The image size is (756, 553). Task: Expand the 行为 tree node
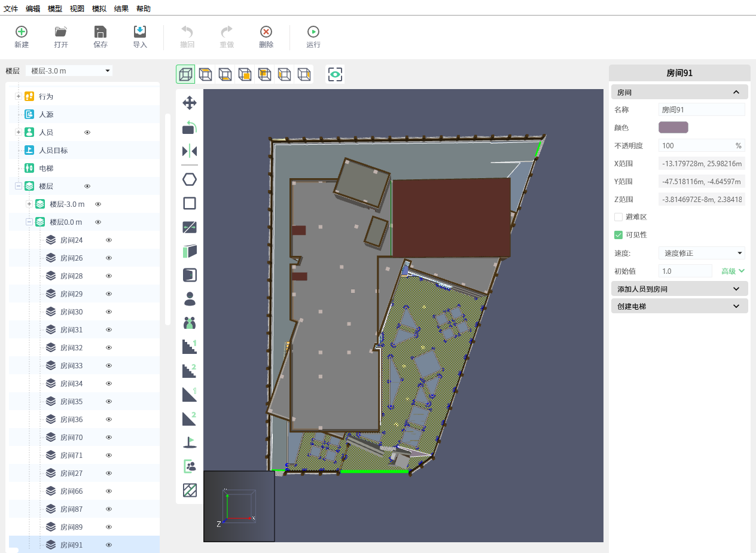pos(19,96)
